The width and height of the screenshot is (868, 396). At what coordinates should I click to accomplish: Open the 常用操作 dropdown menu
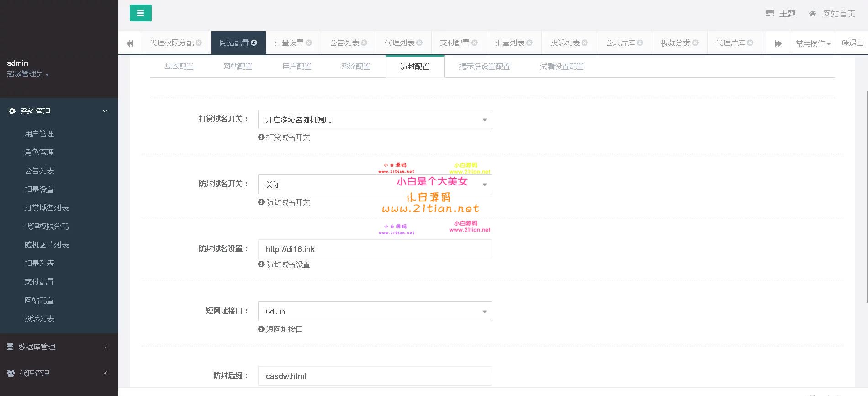813,43
